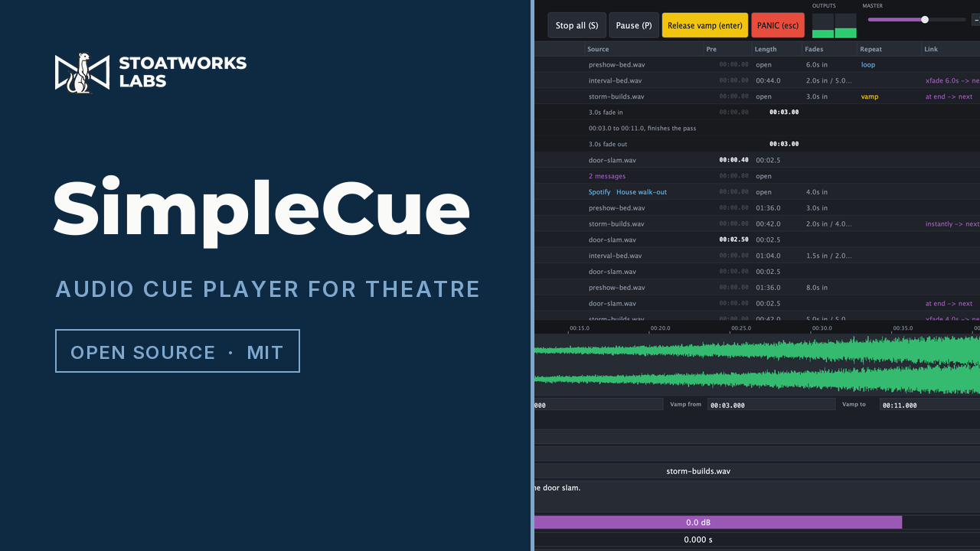Click the Pre column header
Image resolution: width=980 pixels, height=551 pixels.
coord(727,49)
